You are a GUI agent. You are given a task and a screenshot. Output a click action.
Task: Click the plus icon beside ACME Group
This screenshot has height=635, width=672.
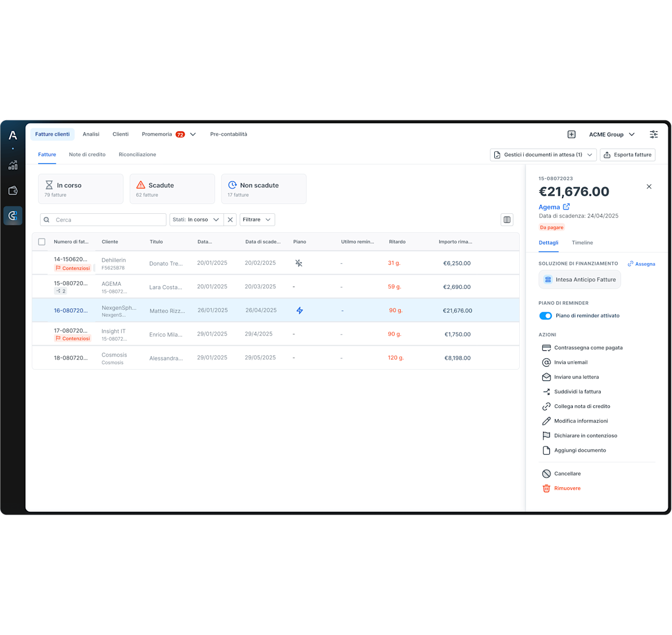tap(571, 134)
